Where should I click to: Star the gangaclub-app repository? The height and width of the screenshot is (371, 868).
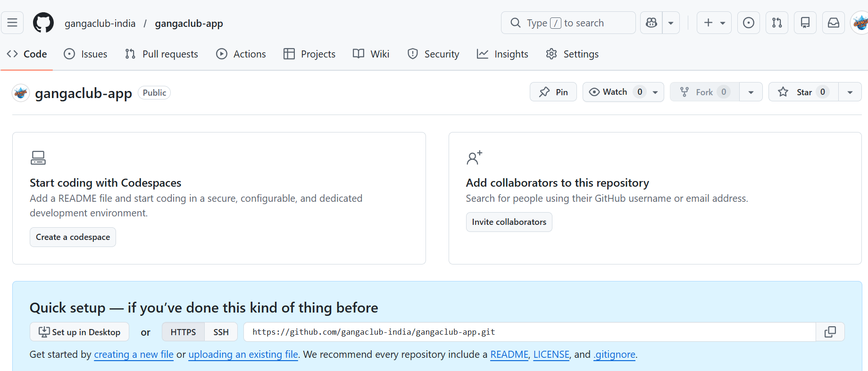point(803,92)
